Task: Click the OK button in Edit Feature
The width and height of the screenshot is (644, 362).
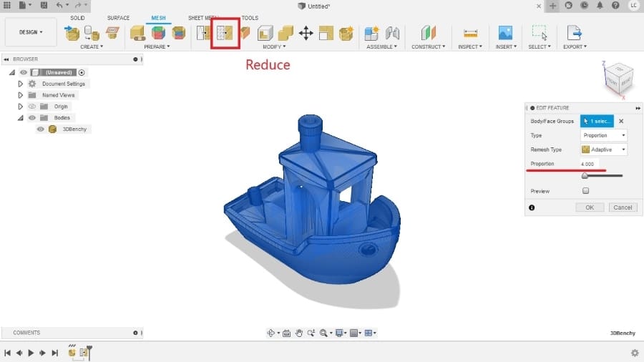Action: pos(590,207)
